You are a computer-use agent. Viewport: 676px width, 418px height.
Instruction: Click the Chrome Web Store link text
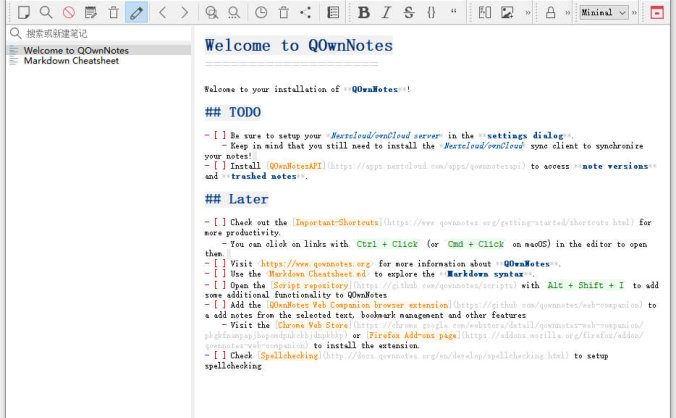[x=313, y=325]
